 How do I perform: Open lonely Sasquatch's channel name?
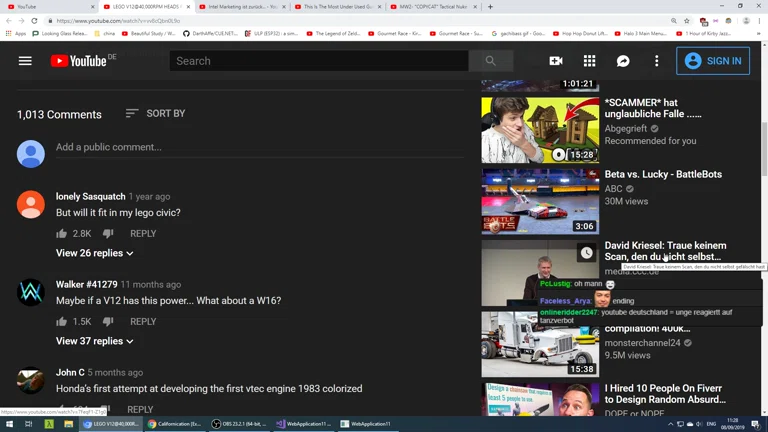(91, 196)
